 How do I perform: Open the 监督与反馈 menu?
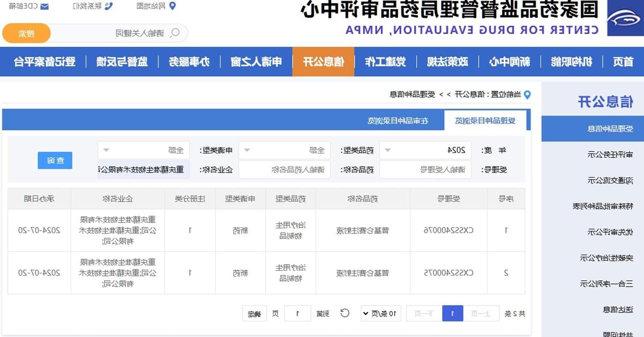pos(122,62)
